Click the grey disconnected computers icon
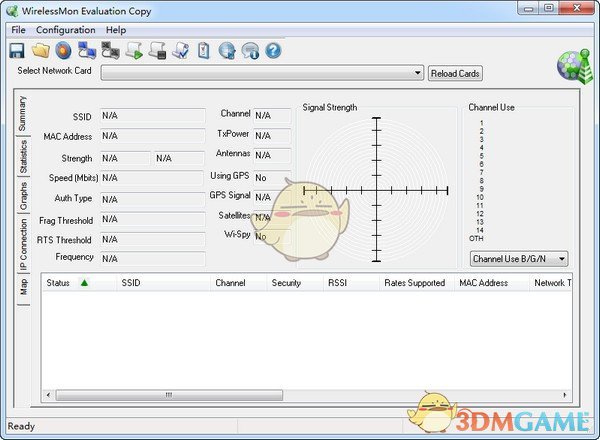Viewport: 600px width, 440px height. 111,51
